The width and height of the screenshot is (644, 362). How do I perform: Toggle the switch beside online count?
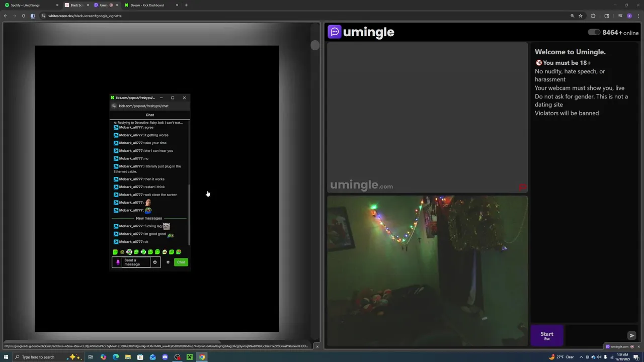point(594,32)
